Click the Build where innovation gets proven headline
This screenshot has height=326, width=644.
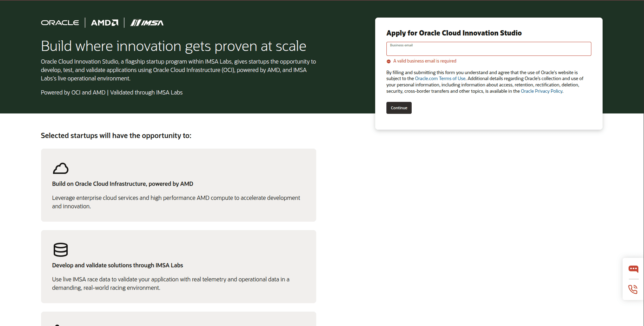pos(173,46)
